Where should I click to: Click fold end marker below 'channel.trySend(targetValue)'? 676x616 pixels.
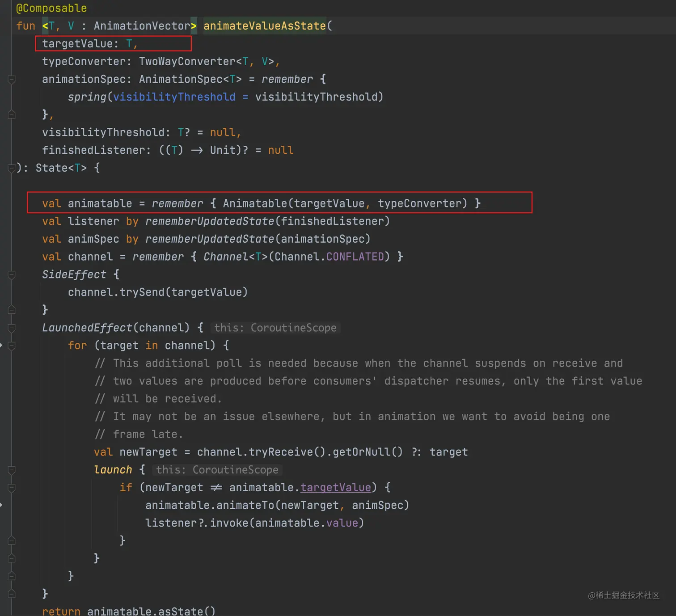pyautogui.click(x=12, y=310)
